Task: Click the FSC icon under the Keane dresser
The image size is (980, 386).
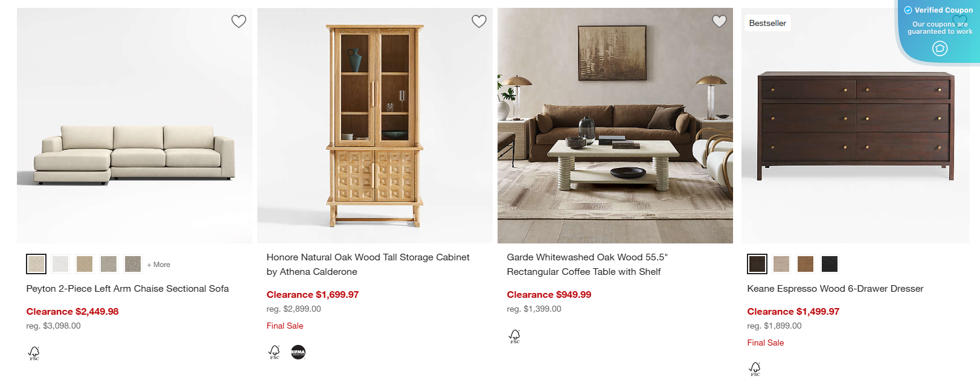Action: click(x=755, y=368)
